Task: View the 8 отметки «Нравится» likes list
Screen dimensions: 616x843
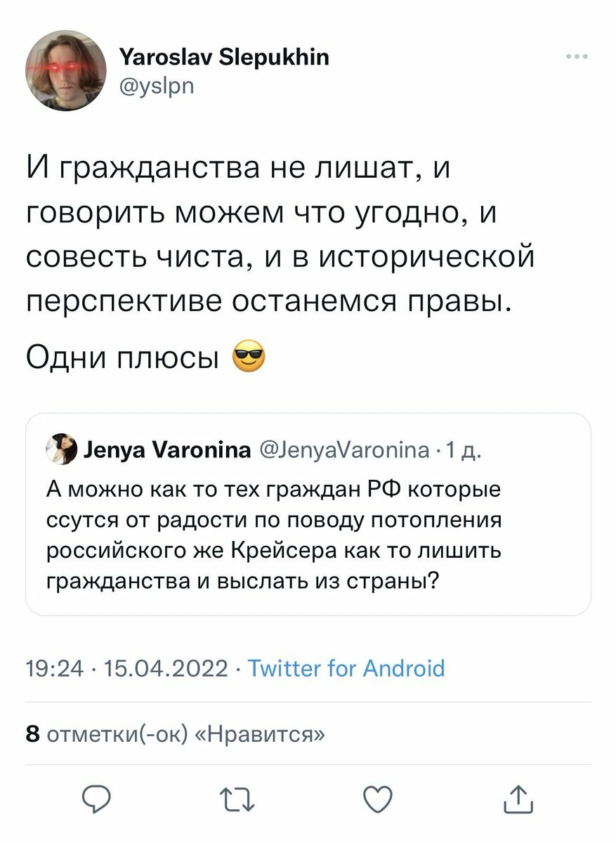Action: [176, 734]
